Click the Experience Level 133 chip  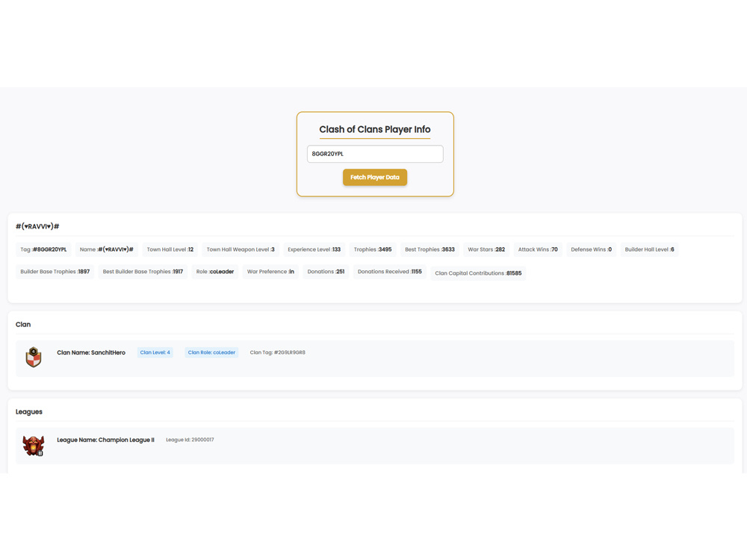point(314,249)
